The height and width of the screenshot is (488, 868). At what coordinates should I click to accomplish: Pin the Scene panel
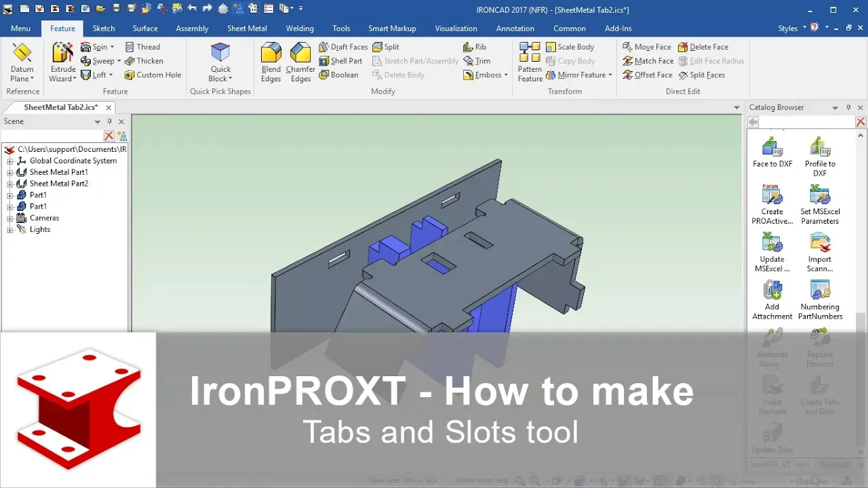(110, 121)
